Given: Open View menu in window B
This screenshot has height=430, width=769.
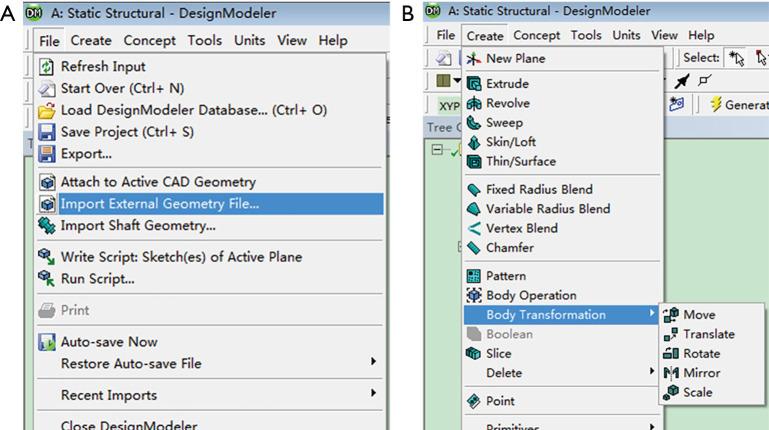Looking at the screenshot, I should (x=665, y=35).
